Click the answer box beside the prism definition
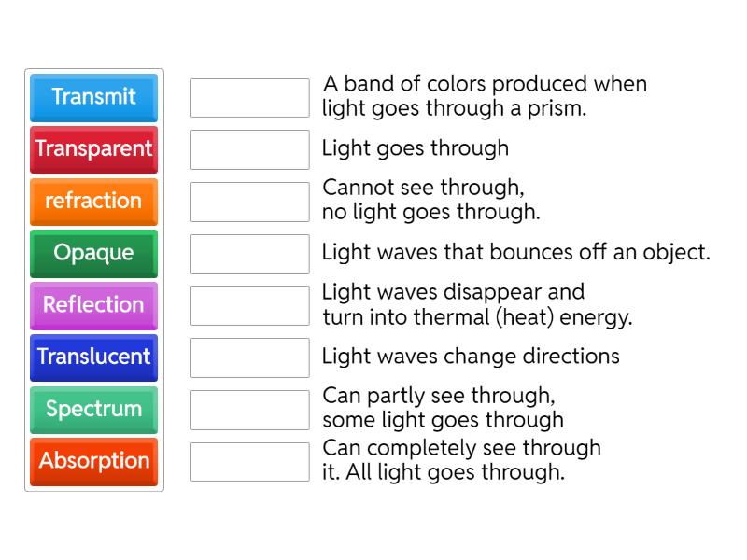747x560 pixels. tap(249, 95)
